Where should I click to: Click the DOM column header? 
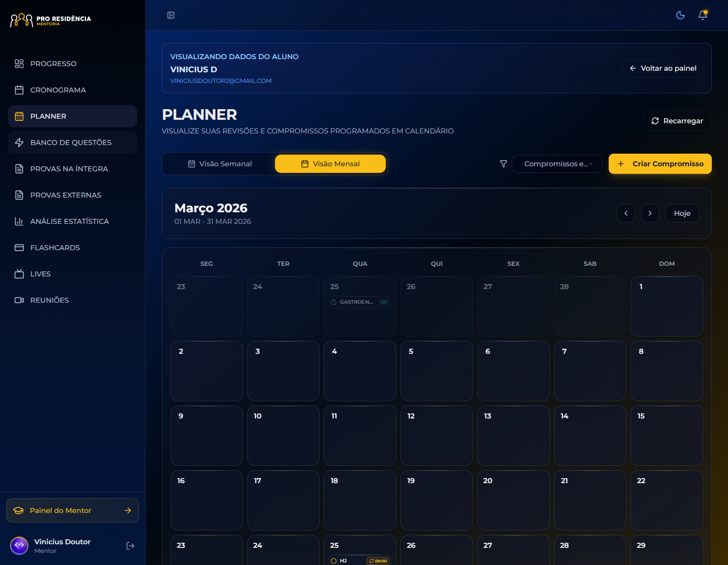[667, 264]
